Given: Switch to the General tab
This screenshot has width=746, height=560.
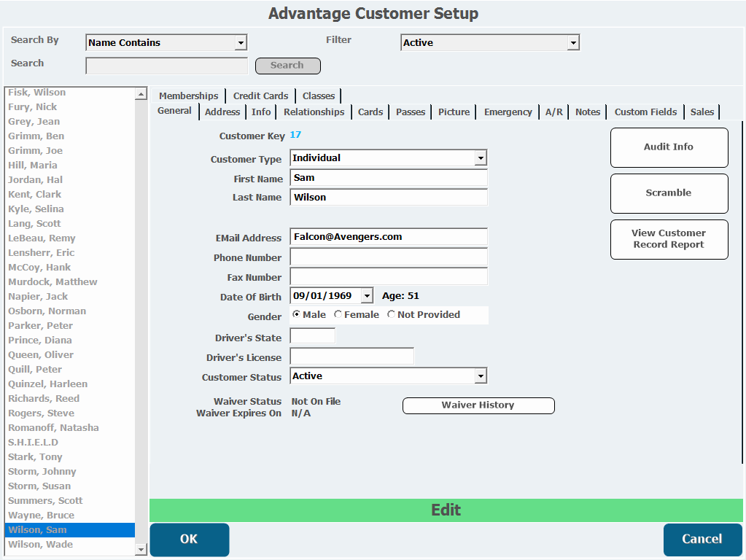Looking at the screenshot, I should (174, 111).
